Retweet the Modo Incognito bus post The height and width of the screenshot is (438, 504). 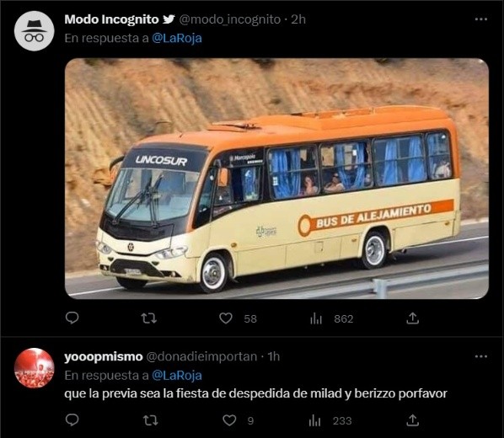pos(149,318)
